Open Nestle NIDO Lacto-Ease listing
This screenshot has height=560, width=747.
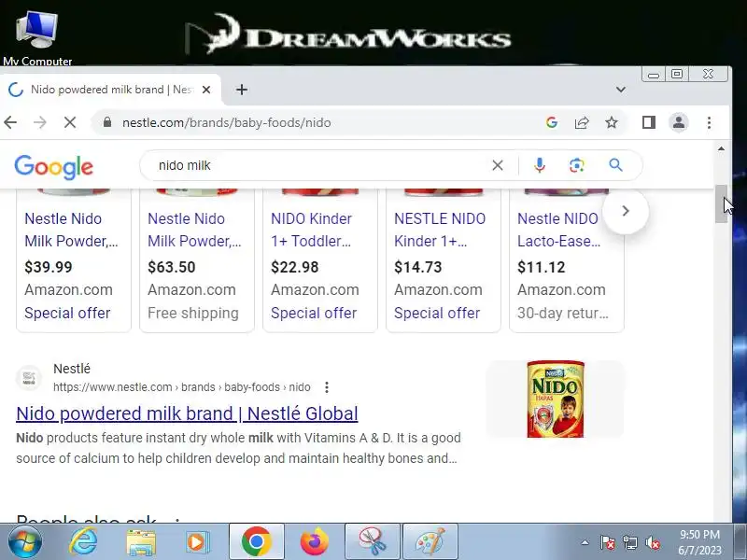tap(558, 230)
